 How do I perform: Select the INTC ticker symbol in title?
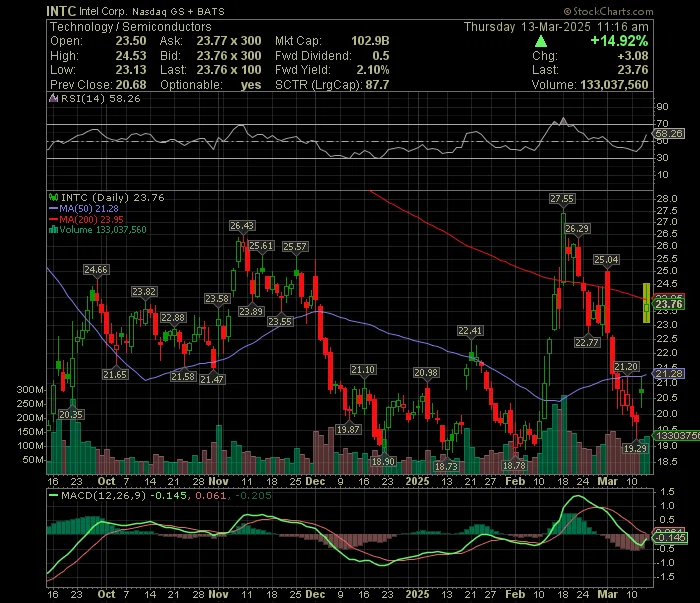[x=61, y=11]
